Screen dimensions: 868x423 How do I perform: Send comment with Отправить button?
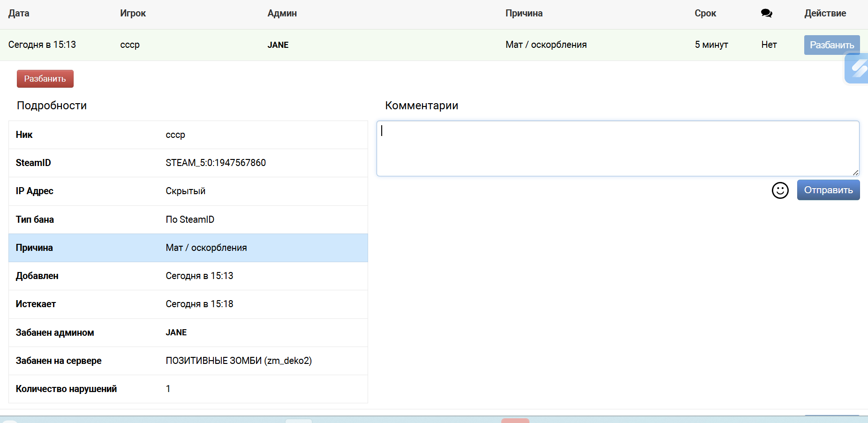[x=828, y=190]
